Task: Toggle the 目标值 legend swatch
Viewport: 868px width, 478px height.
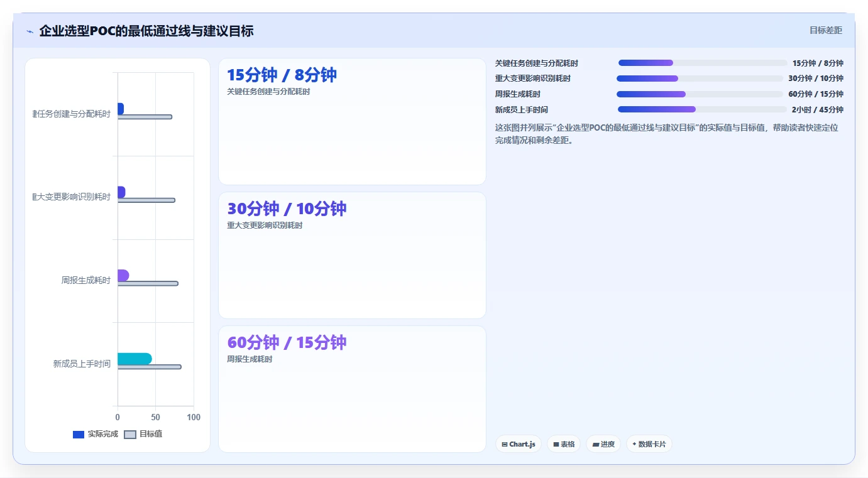Action: click(130, 435)
